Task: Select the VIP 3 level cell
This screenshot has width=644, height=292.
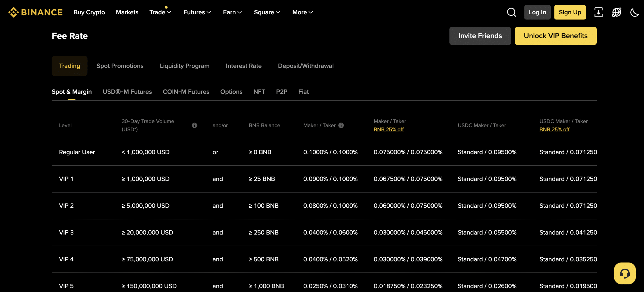Action: point(66,232)
